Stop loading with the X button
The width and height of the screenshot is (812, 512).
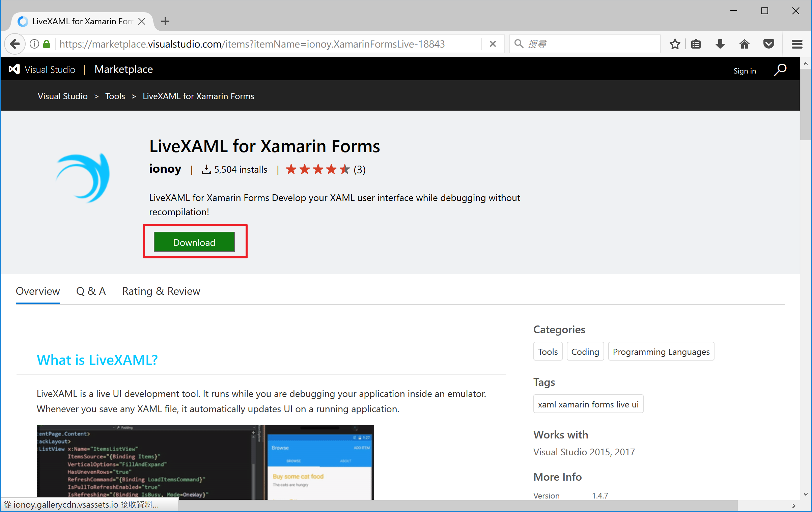[493, 44]
